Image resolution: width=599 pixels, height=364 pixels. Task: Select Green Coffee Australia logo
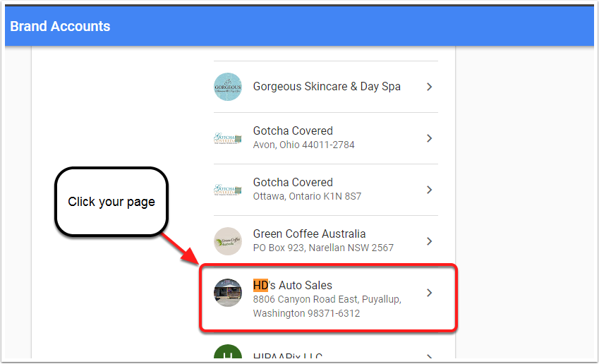point(228,241)
